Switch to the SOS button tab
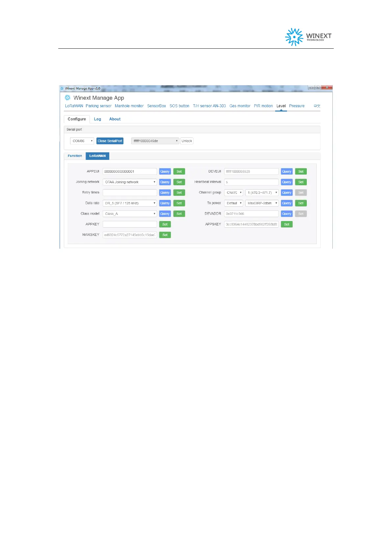The width and height of the screenshot is (392, 554). [179, 106]
